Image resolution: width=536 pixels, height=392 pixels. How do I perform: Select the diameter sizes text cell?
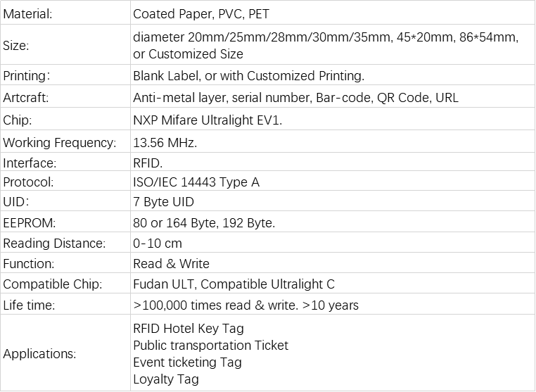(x=333, y=45)
